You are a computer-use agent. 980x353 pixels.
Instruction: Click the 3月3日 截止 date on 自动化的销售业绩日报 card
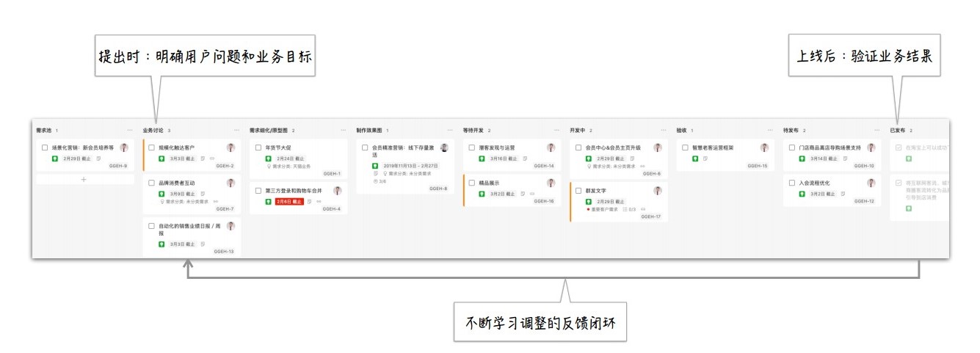(x=183, y=244)
